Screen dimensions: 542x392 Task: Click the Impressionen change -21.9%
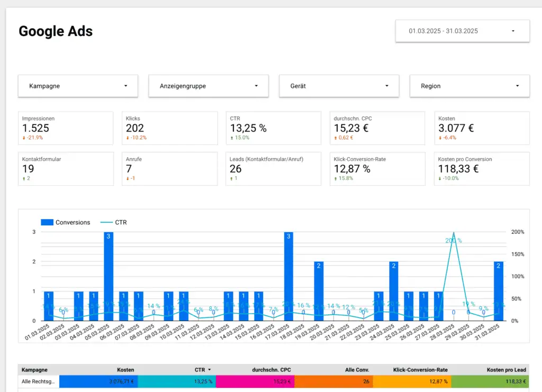click(x=33, y=138)
